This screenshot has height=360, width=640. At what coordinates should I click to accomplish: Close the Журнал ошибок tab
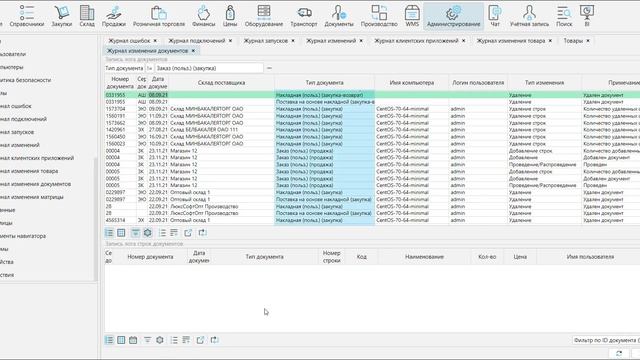click(x=155, y=40)
